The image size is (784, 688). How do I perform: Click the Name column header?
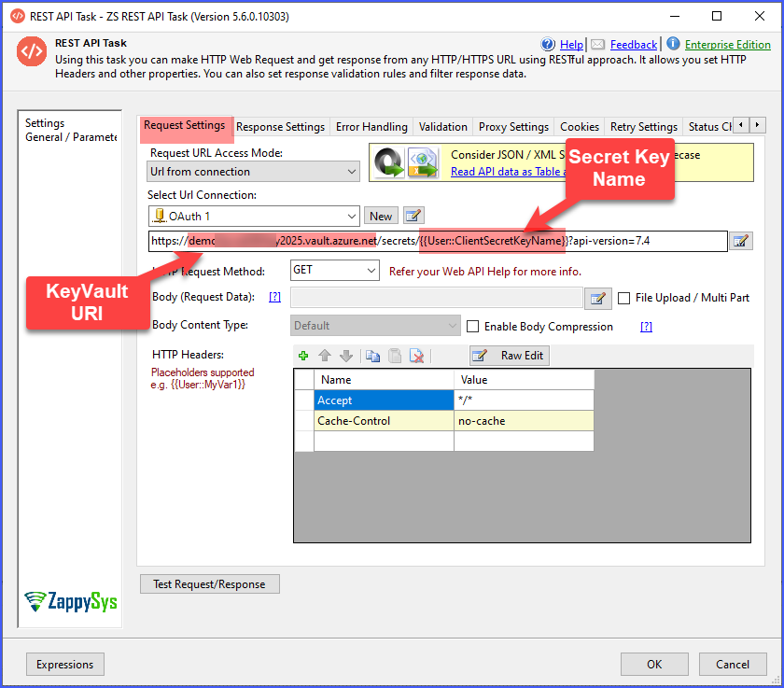click(384, 380)
